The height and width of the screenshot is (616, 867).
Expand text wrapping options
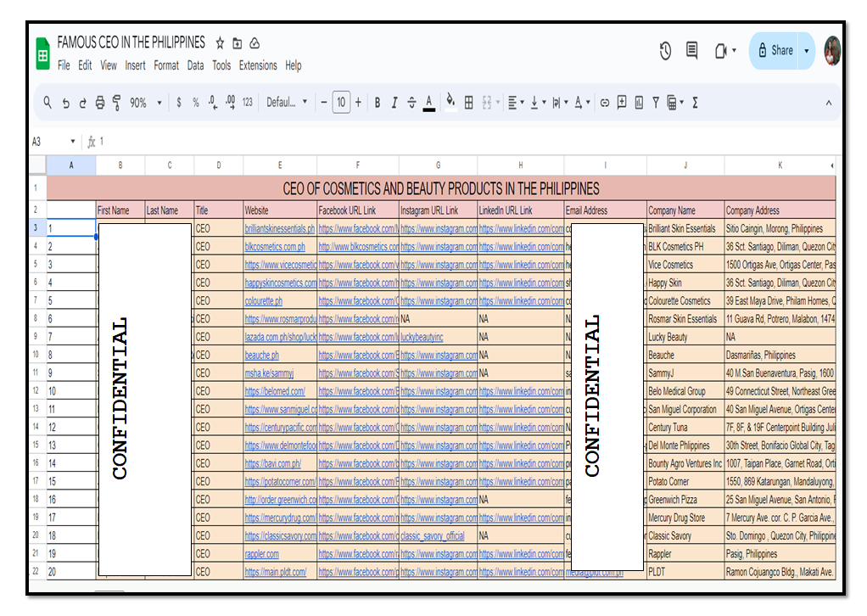pyautogui.click(x=566, y=103)
